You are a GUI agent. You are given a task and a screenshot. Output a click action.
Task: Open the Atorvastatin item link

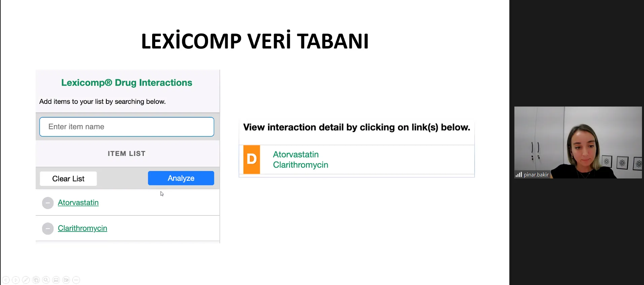(x=78, y=203)
